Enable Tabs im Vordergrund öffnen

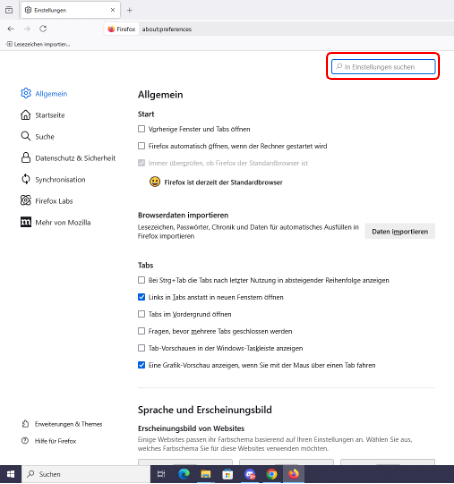tap(142, 314)
